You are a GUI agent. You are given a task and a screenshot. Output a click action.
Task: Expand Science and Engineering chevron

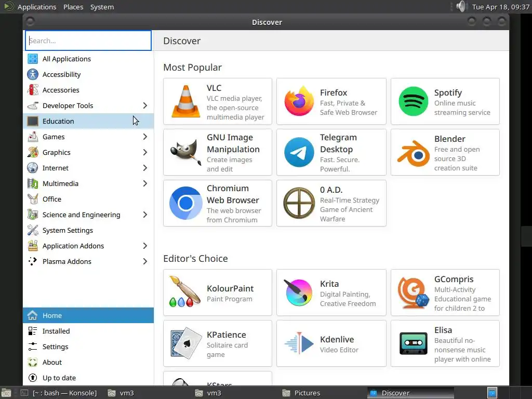(145, 215)
